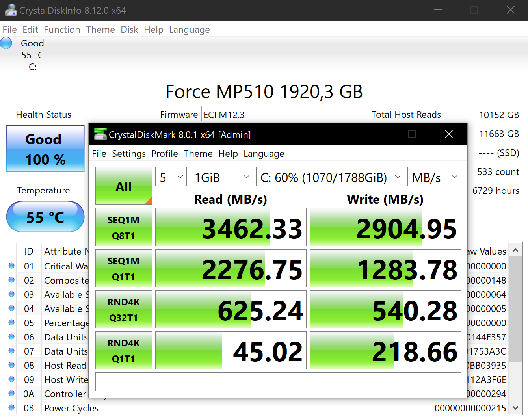Click the RND4K Q32T1 write result 540.28
The image size is (528, 420).
385,309
